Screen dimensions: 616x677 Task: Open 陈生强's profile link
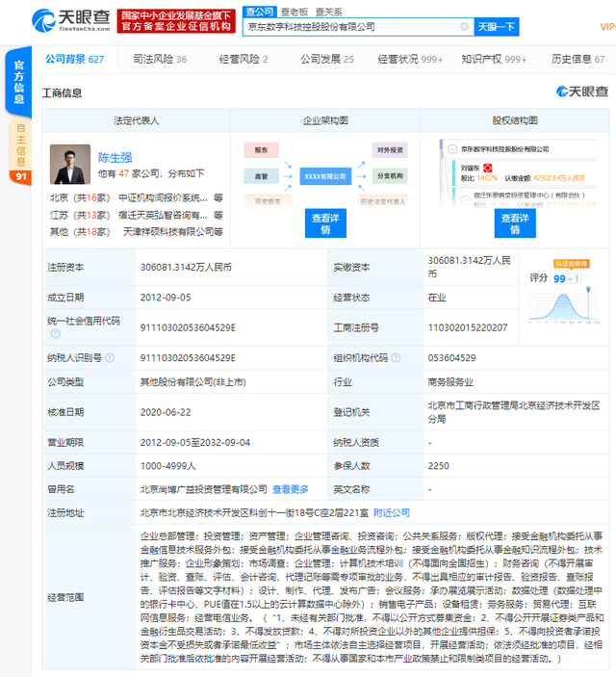(115, 158)
